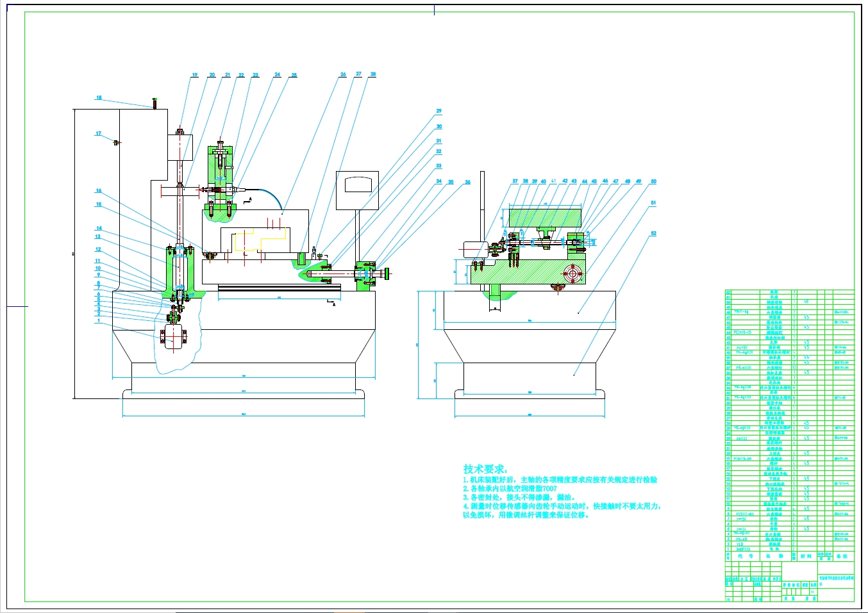
Task: Click the 技术要求 heading text
Action: pyautogui.click(x=485, y=469)
